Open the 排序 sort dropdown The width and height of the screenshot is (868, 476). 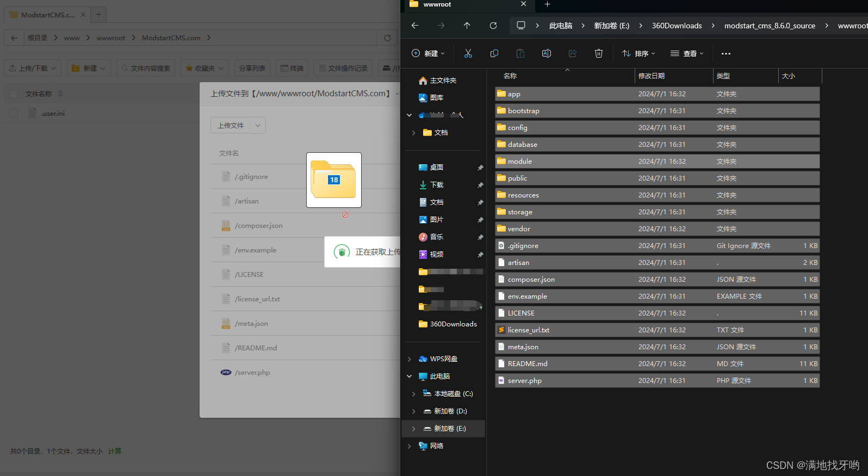(638, 53)
